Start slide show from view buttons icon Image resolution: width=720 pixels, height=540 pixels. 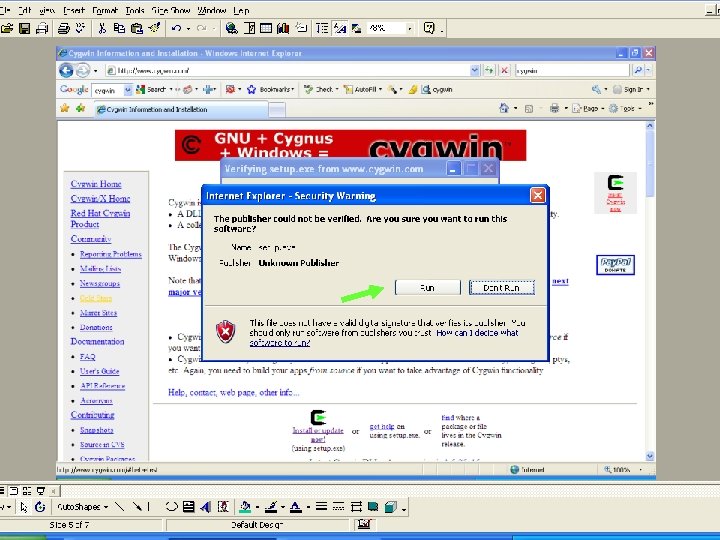[x=41, y=491]
